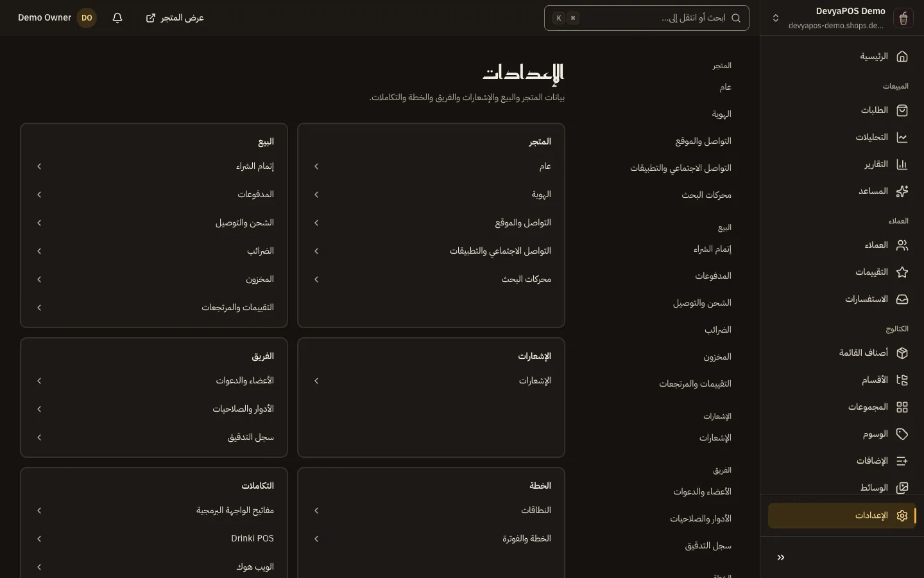924x578 pixels.
Task: Expand سجل التدقيق row chevron in الفريق card
Action: tap(39, 437)
